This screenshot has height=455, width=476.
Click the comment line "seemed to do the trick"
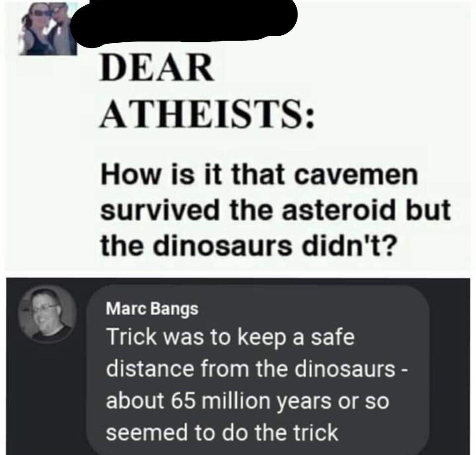point(222,433)
